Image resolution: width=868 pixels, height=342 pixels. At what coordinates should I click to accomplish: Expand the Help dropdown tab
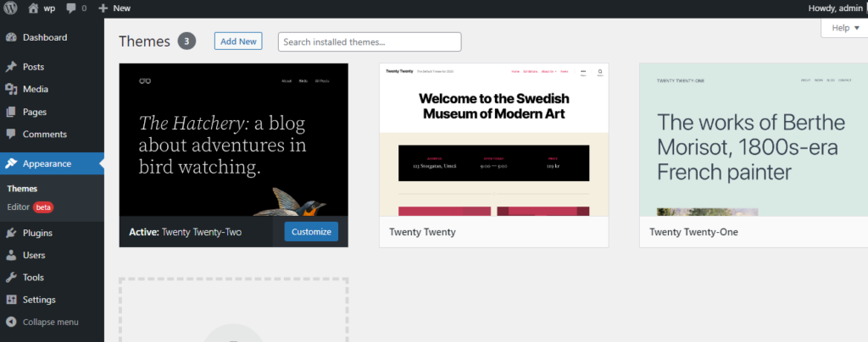click(x=845, y=28)
